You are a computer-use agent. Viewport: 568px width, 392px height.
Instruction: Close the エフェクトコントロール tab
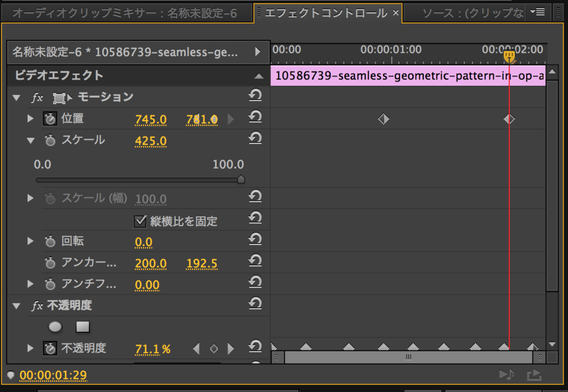[396, 13]
